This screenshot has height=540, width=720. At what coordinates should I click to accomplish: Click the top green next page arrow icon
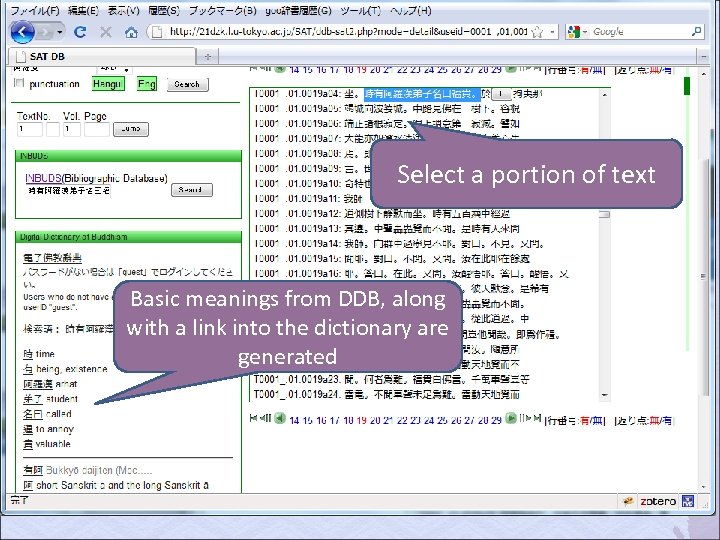511,69
